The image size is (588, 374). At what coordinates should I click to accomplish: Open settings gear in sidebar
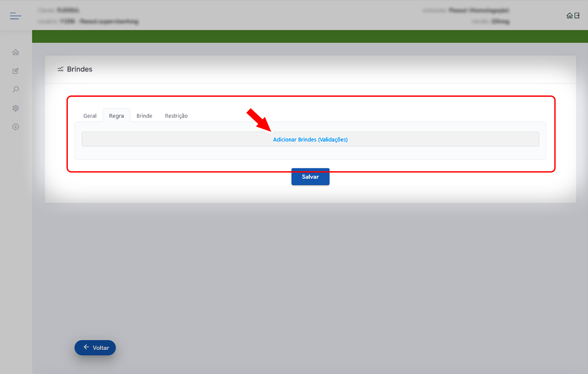[16, 108]
